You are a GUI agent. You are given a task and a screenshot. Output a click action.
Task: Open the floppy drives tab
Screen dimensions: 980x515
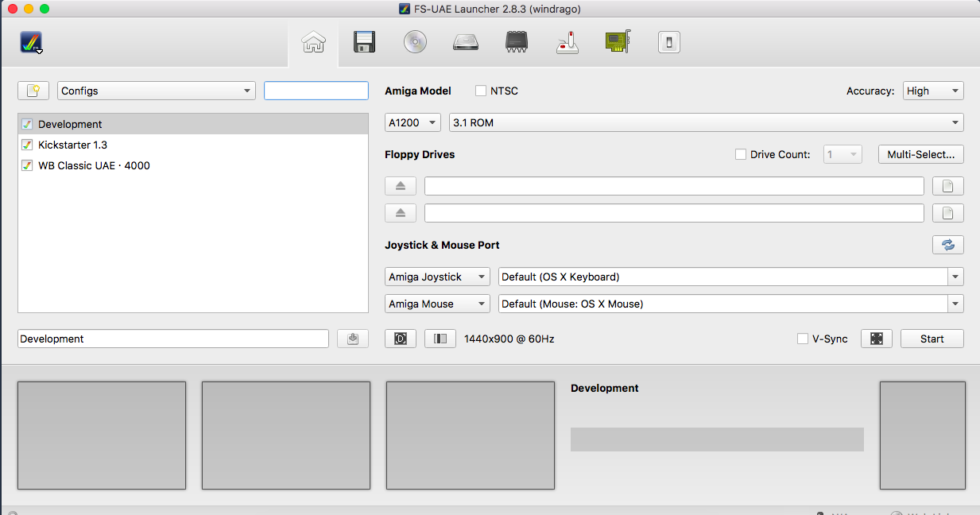pos(364,42)
